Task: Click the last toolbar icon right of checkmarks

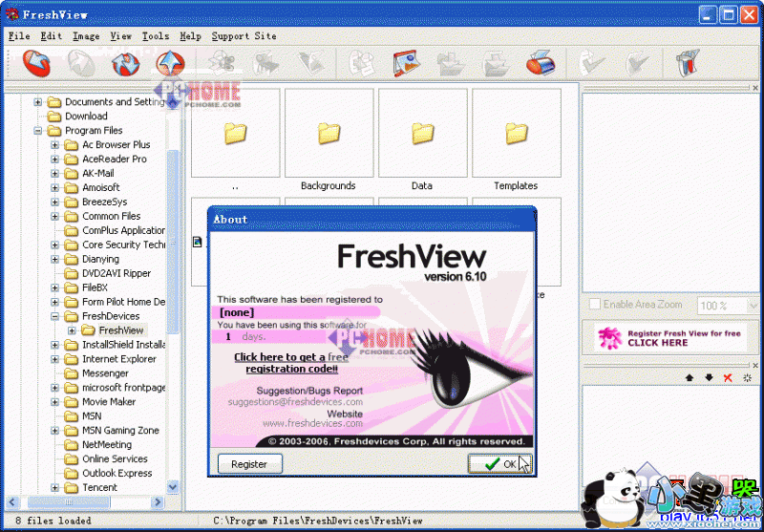Action: 688,63
